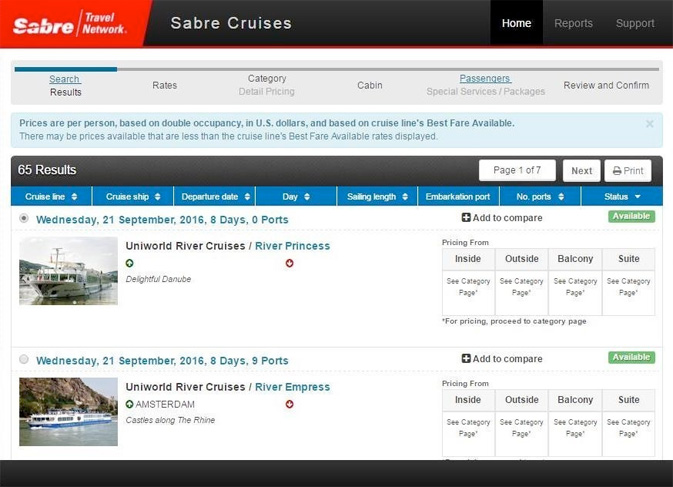Viewport: 673px width, 487px height.
Task: Click the Castles along The Rhine text
Action: point(170,420)
